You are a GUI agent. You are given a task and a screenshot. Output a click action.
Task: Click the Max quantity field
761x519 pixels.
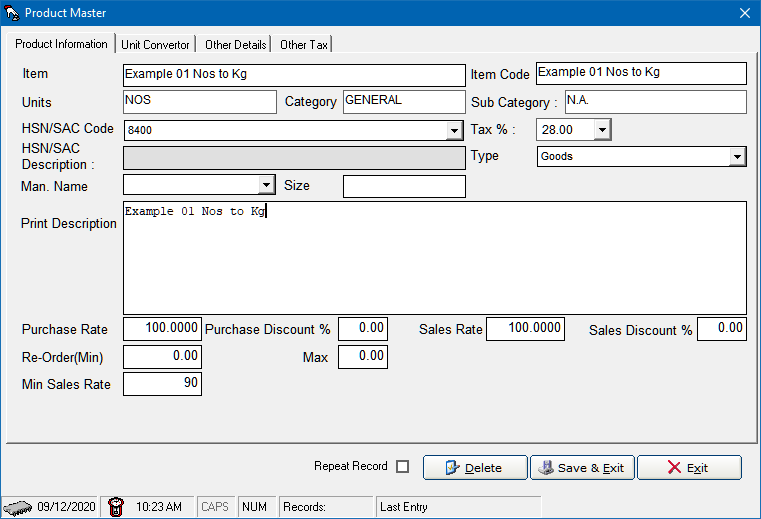point(363,357)
